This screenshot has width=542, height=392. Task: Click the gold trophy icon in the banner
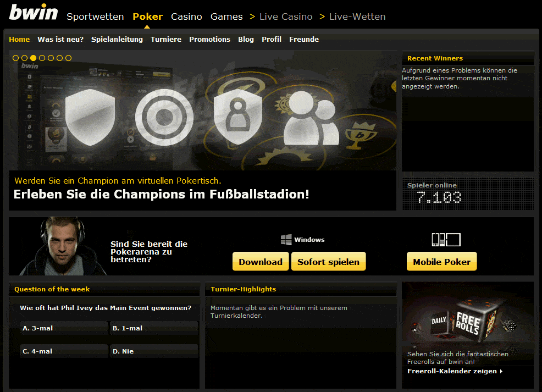coord(361,135)
